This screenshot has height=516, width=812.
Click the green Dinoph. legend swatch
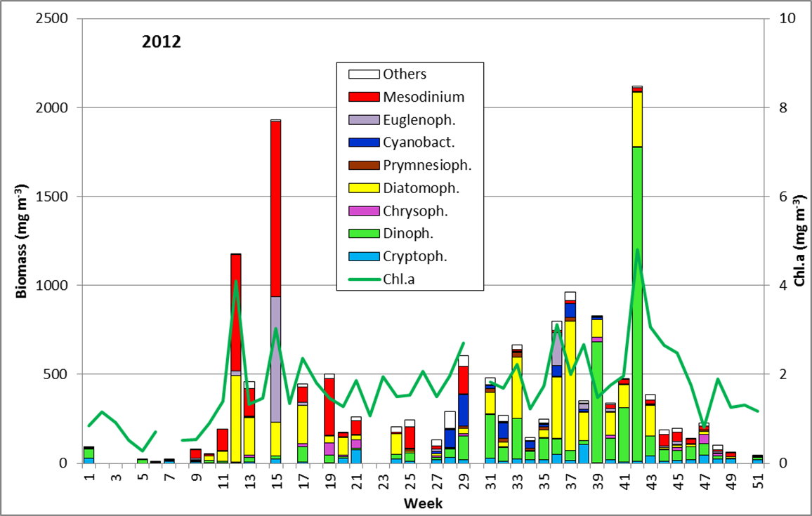click(x=364, y=233)
